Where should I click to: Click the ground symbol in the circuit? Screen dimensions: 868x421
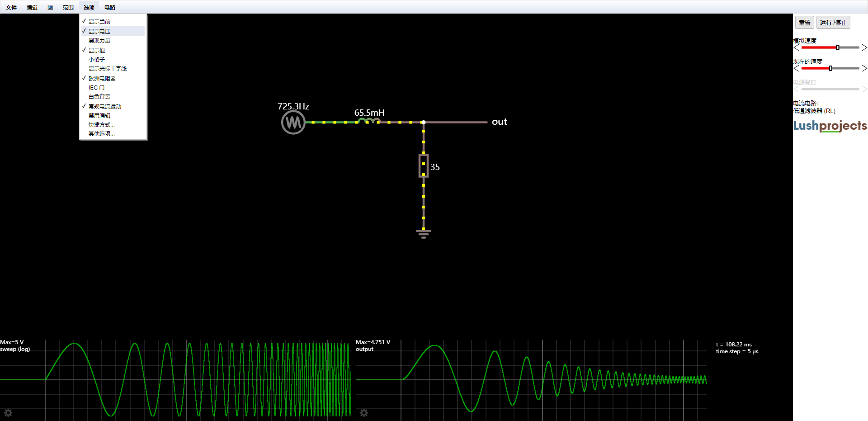pyautogui.click(x=423, y=233)
